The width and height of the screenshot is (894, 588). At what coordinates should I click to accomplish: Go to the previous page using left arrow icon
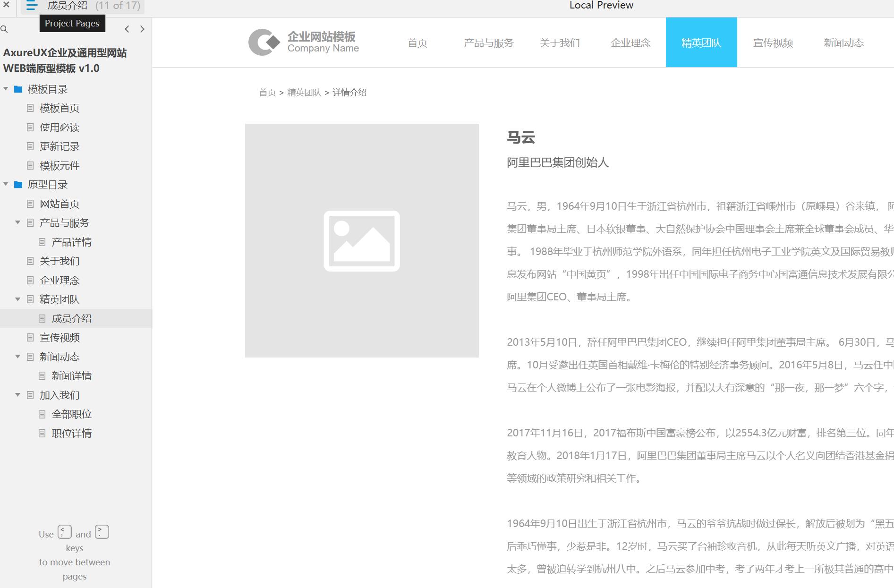pos(127,29)
